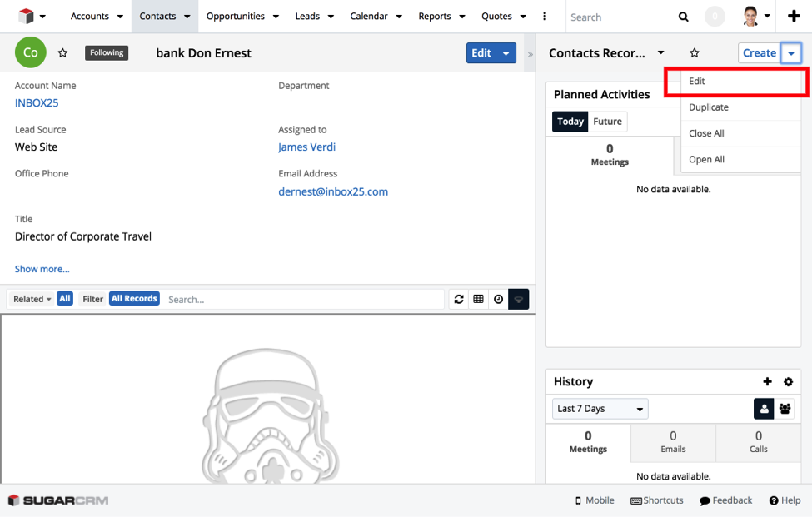Open keyboard Shortcuts from footer
The image size is (812, 517).
(x=656, y=500)
